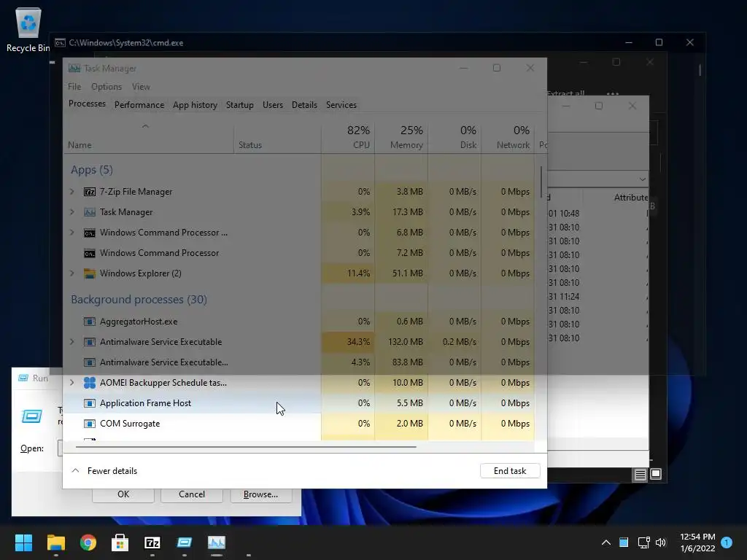Click OK in the Run dialog
Viewport: 747px width, 560px height.
(x=123, y=494)
